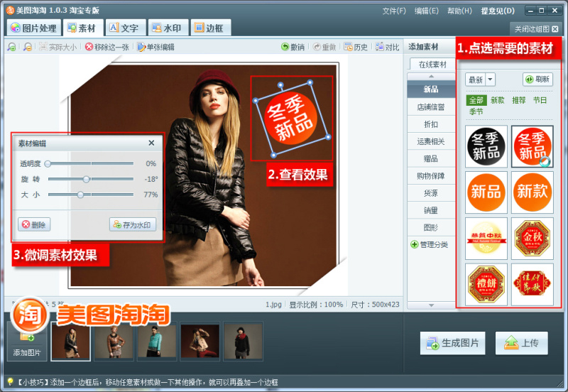Open the 编辑(E) menu
Screen dimensions: 568x392
(427, 11)
